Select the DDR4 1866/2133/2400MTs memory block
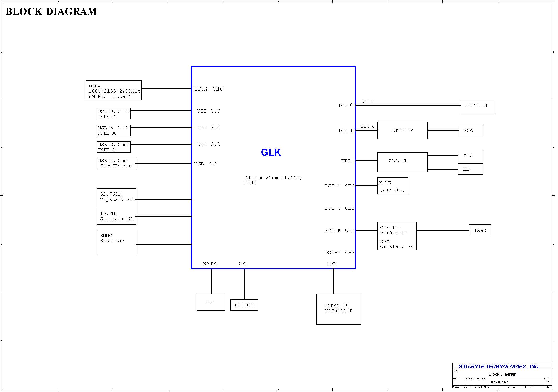This screenshot has width=558, height=392. 114,91
